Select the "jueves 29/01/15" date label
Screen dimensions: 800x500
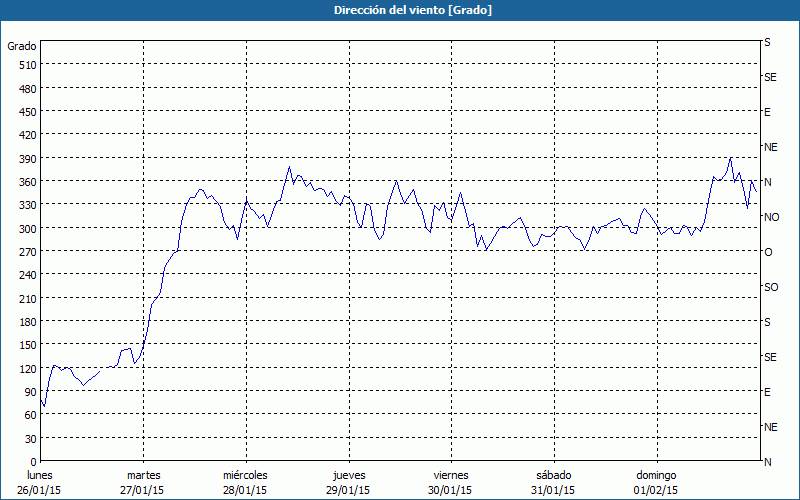pos(348,483)
